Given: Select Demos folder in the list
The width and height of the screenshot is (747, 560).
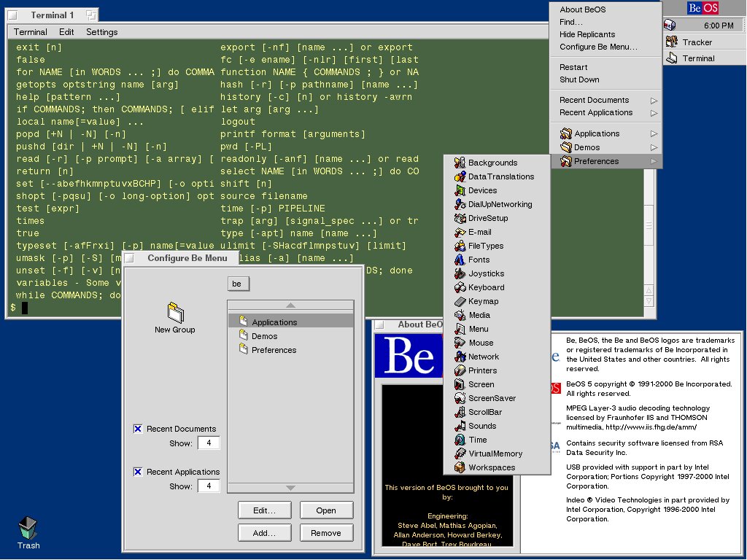Looking at the screenshot, I should tap(290, 335).
